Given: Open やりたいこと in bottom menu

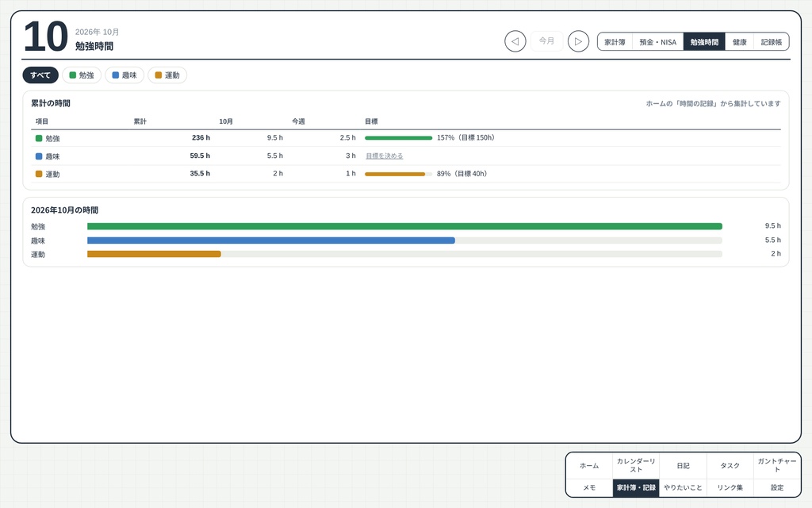Looking at the screenshot, I should tap(683, 488).
